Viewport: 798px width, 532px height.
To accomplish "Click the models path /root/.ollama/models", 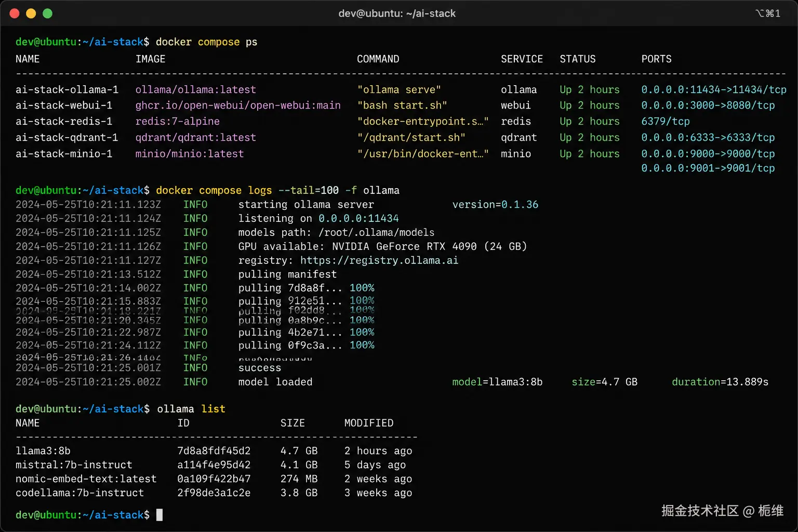I will (377, 233).
